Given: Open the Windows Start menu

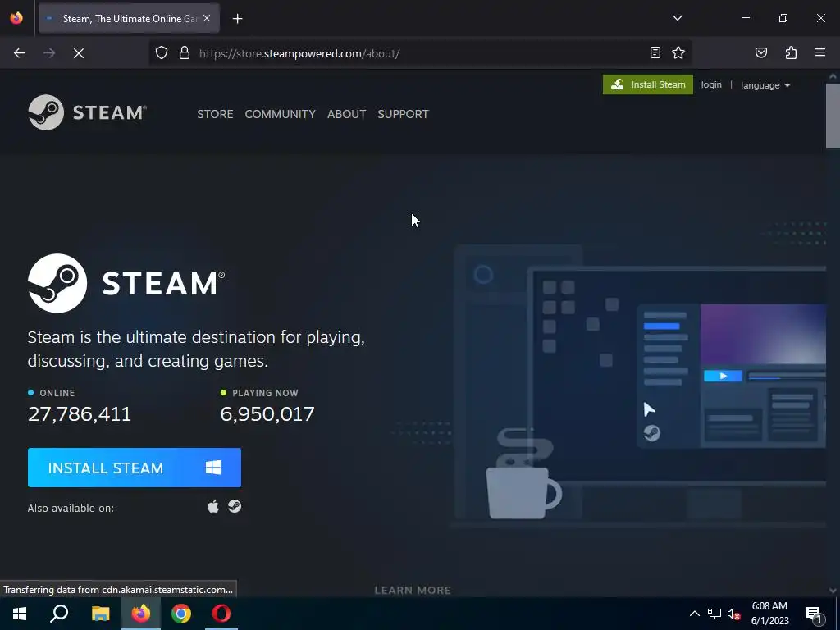Looking at the screenshot, I should click(20, 614).
